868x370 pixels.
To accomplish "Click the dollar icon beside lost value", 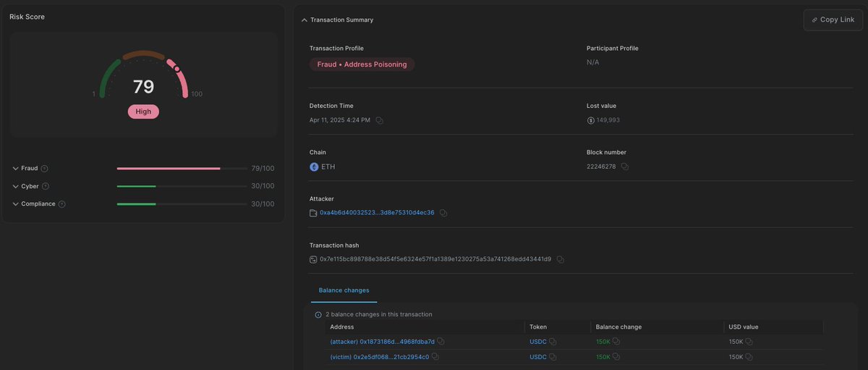I will [590, 120].
